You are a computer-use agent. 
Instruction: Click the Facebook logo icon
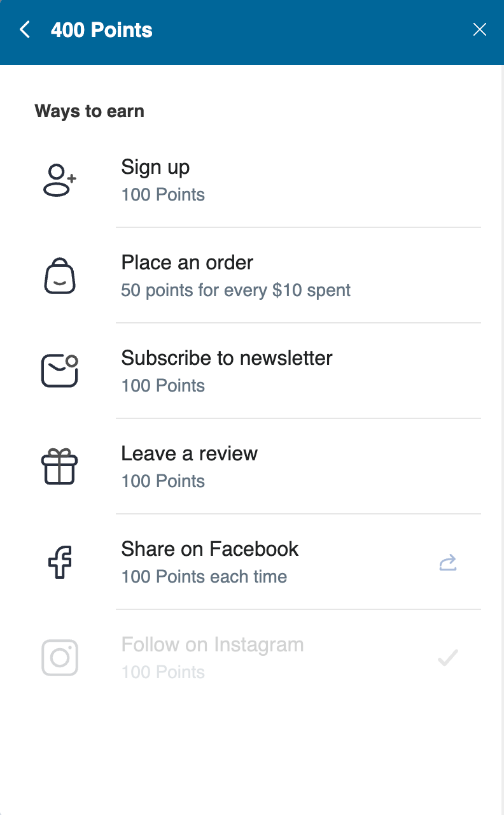click(60, 562)
